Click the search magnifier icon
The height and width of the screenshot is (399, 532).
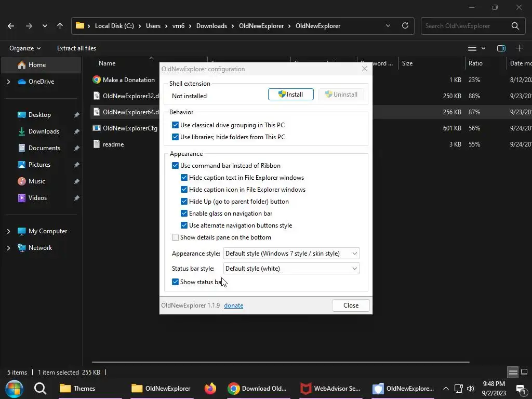tap(515, 26)
